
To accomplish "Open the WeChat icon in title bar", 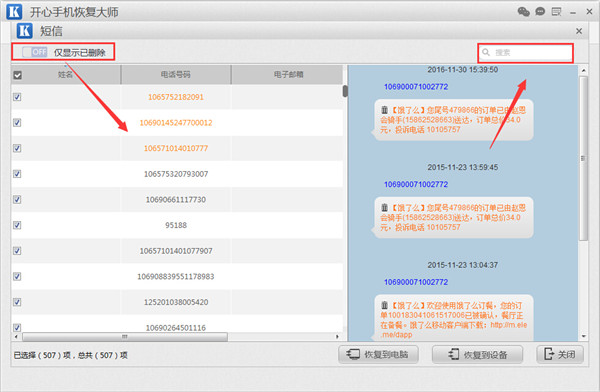I will [523, 12].
